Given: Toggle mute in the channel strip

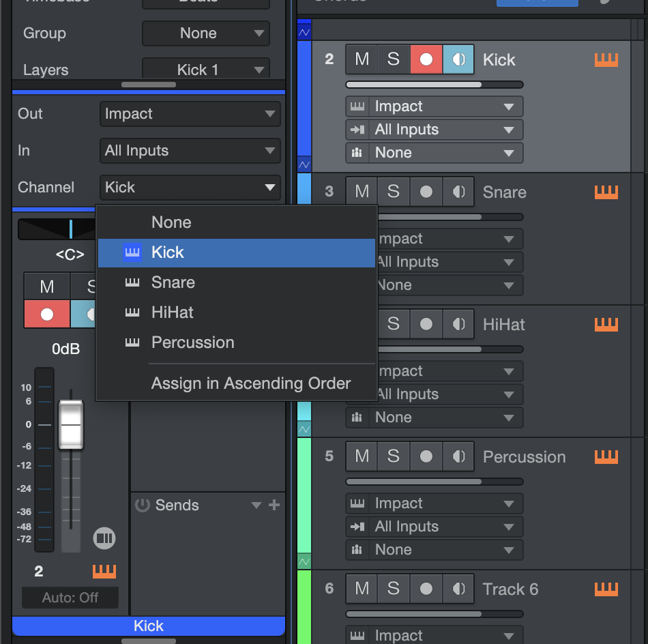Looking at the screenshot, I should 46,287.
